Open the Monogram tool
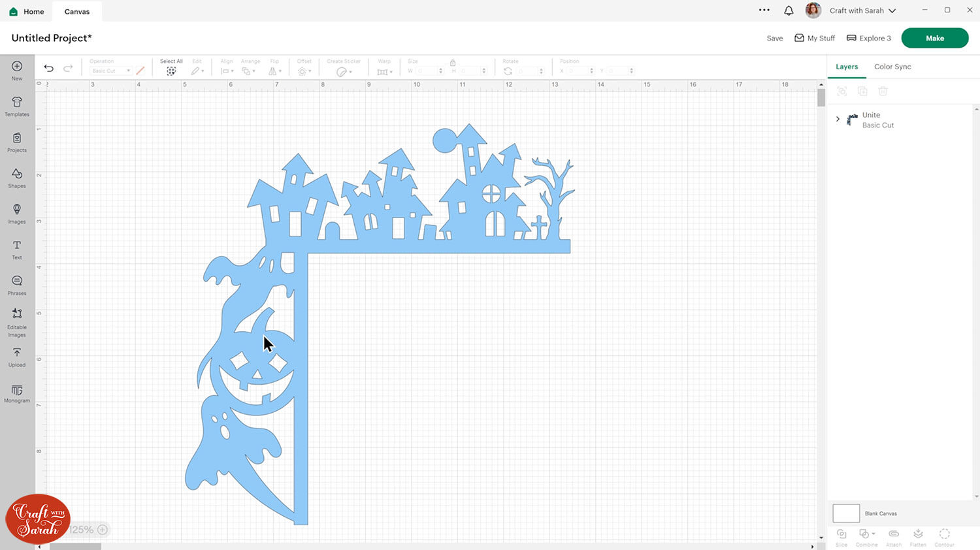Image resolution: width=980 pixels, height=550 pixels. 17,394
